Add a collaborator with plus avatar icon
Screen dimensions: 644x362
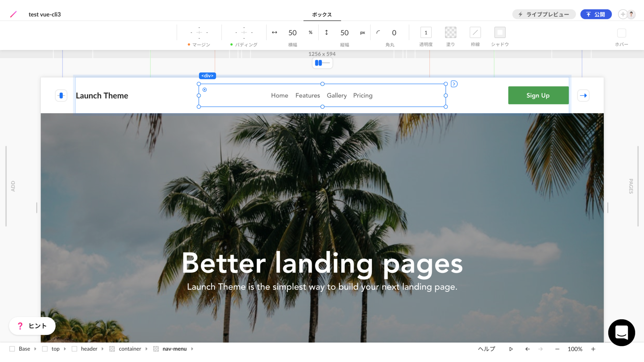[623, 14]
